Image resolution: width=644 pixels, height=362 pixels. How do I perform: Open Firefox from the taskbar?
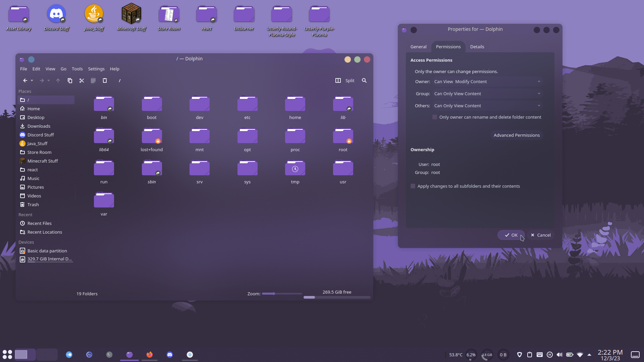(x=150, y=355)
